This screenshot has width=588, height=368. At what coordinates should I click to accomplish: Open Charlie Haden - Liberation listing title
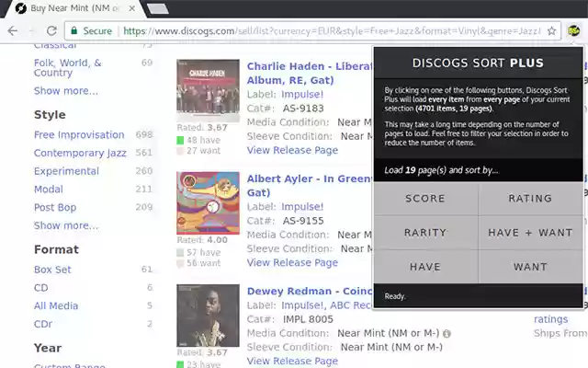[310, 74]
